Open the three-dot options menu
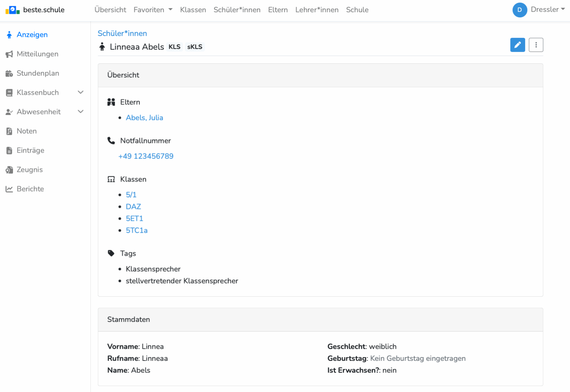Screen dimensions: 570x392 [x=536, y=45]
